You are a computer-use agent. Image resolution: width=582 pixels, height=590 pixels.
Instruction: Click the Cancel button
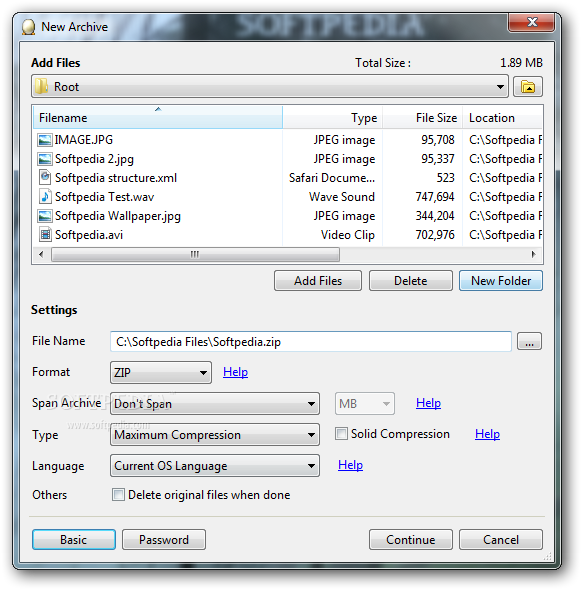tap(501, 540)
